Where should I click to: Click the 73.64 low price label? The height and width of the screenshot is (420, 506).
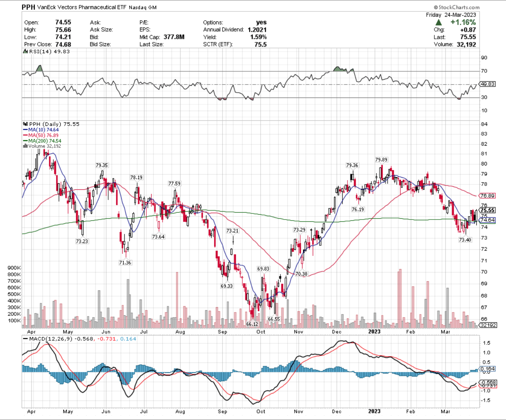pos(158,237)
